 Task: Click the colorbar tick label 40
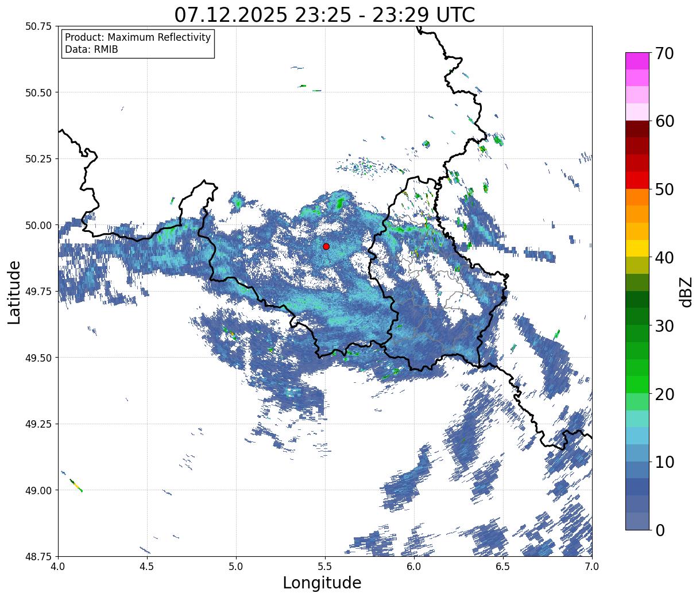pyautogui.click(x=664, y=258)
